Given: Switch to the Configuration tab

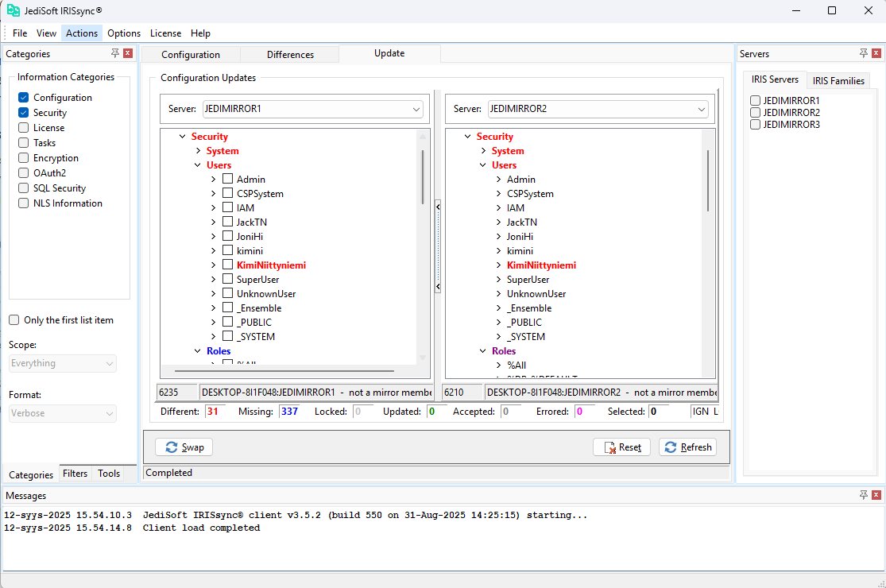Looking at the screenshot, I should (x=191, y=55).
